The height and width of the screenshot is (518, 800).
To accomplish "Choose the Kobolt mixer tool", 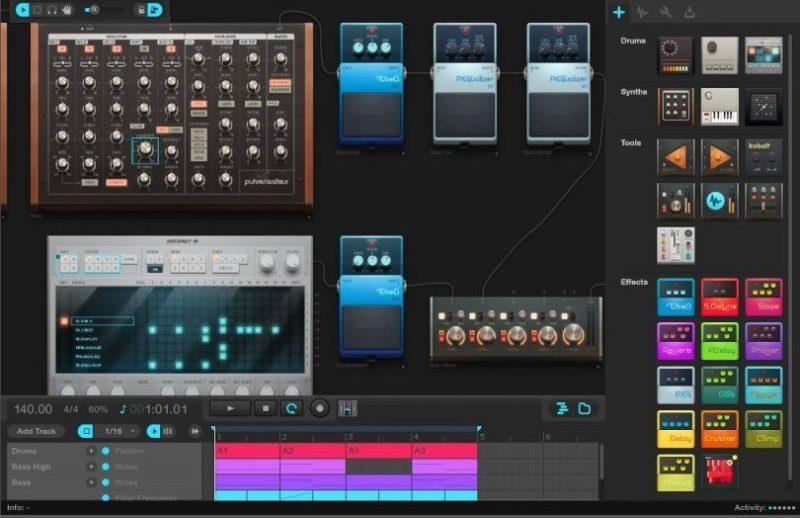I will 764,158.
